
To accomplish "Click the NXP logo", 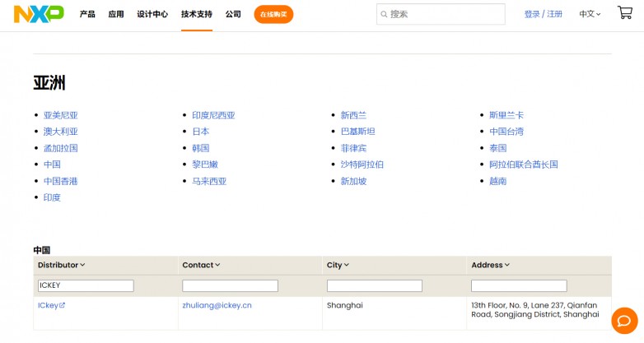I will coord(39,14).
